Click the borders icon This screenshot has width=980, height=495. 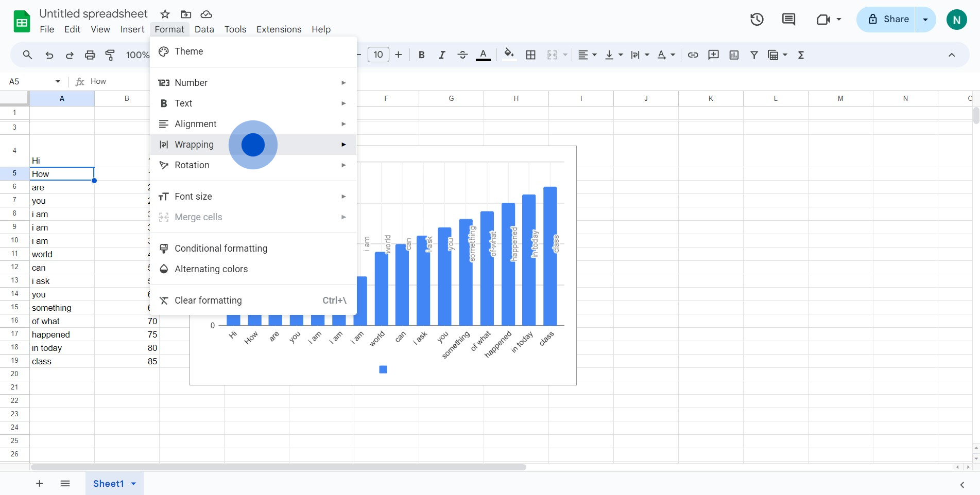tap(531, 55)
